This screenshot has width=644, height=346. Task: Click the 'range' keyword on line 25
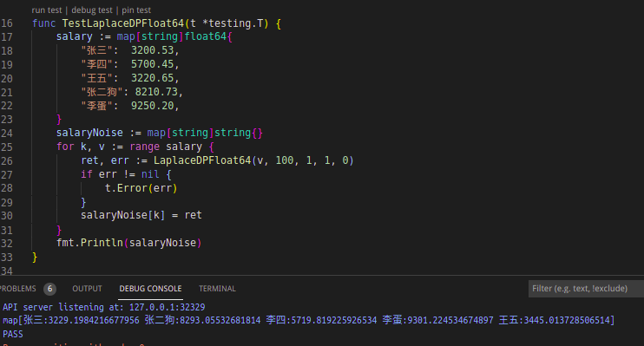click(145, 147)
